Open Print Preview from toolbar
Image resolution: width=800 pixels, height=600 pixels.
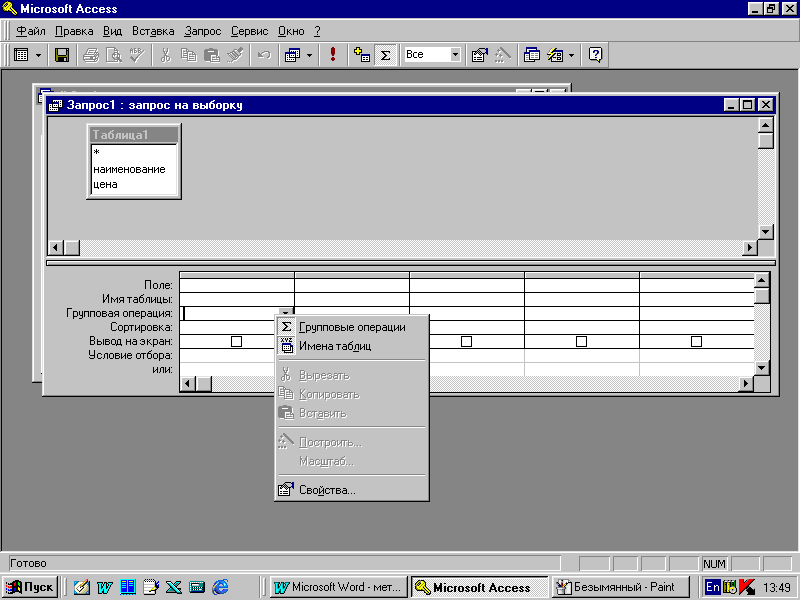coord(113,55)
